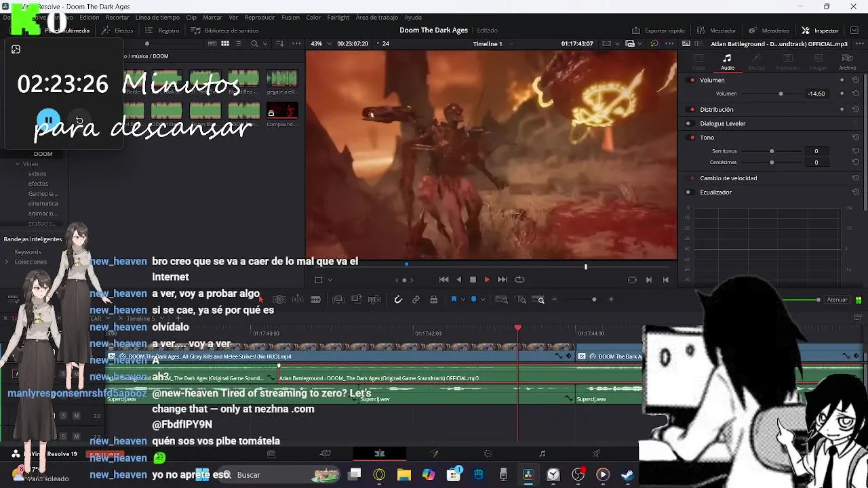
Task: Select full extent zoom icon
Action: coord(501,300)
